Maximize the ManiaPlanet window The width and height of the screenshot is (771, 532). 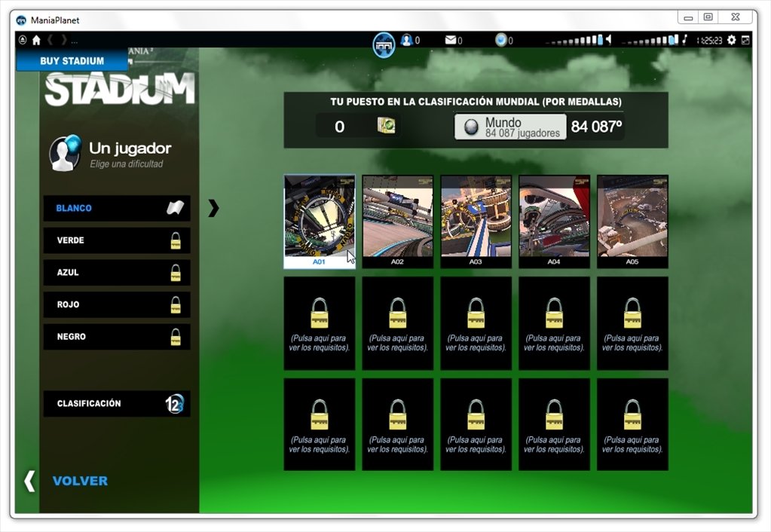(x=708, y=17)
